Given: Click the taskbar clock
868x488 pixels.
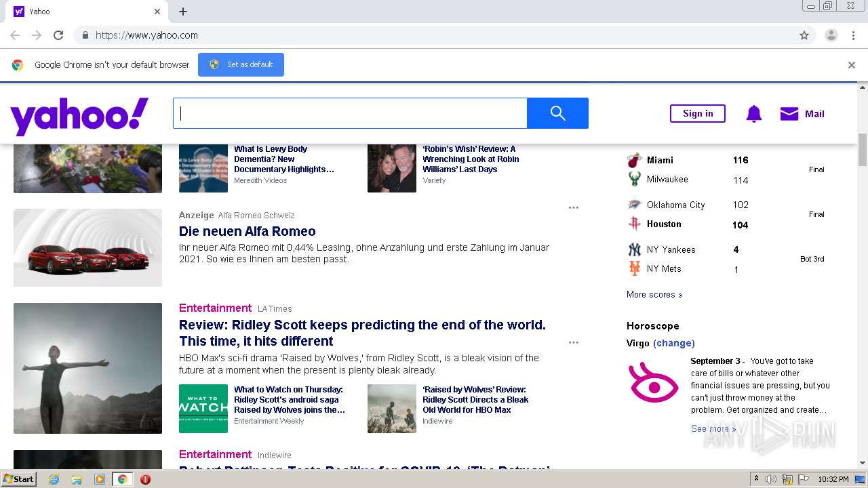Looking at the screenshot, I should [833, 479].
